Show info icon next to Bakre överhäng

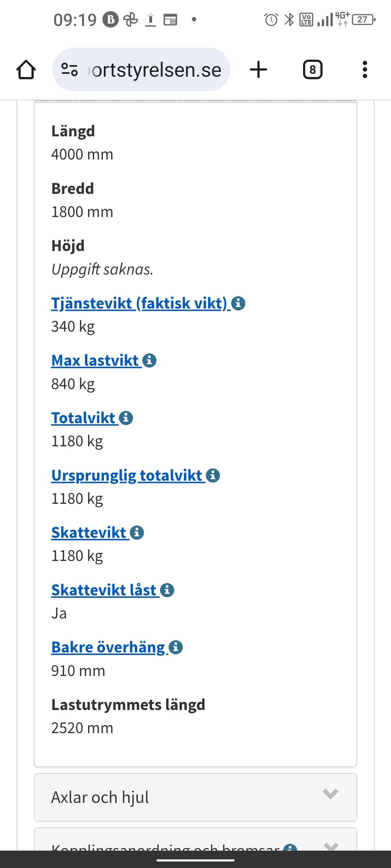(x=176, y=647)
